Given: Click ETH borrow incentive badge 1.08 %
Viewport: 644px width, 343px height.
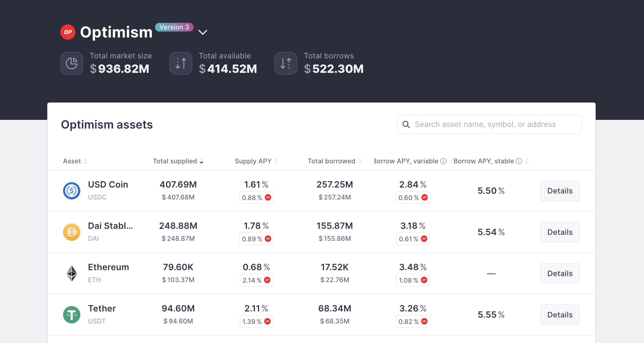Looking at the screenshot, I should click(x=413, y=280).
